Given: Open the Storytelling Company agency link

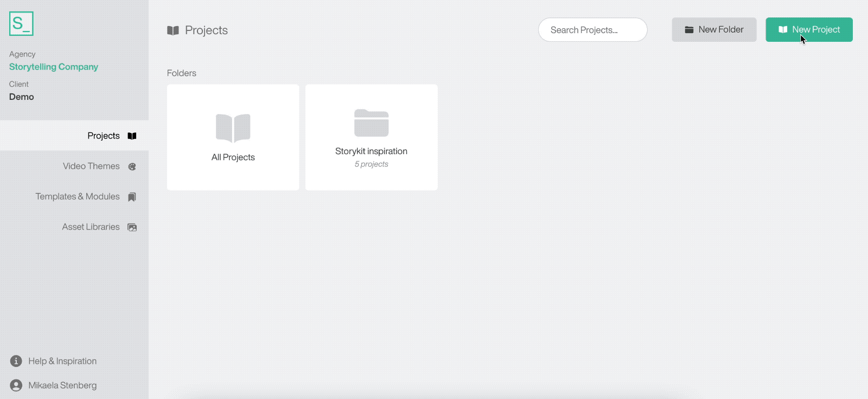Looking at the screenshot, I should (53, 67).
